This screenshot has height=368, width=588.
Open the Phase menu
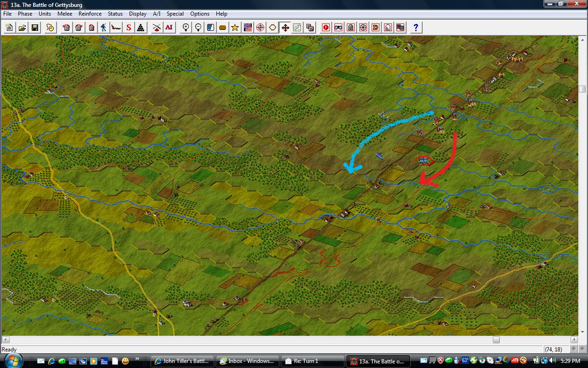(25, 14)
